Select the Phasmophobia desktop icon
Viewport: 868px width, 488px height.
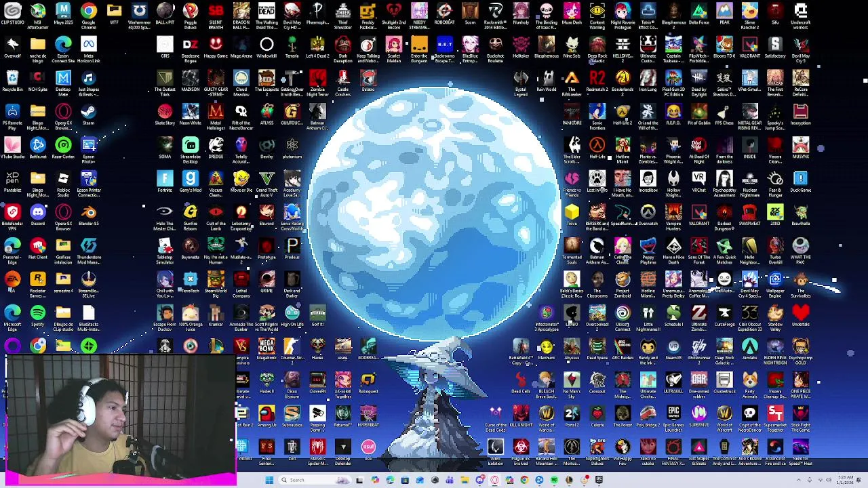click(317, 15)
